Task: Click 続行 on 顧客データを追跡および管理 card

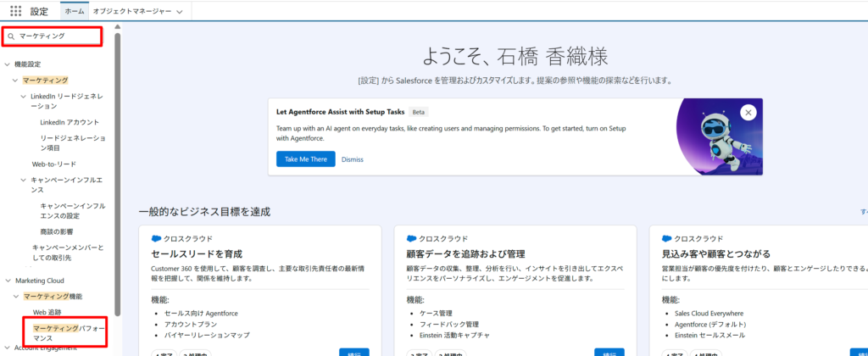Action: pos(609,352)
